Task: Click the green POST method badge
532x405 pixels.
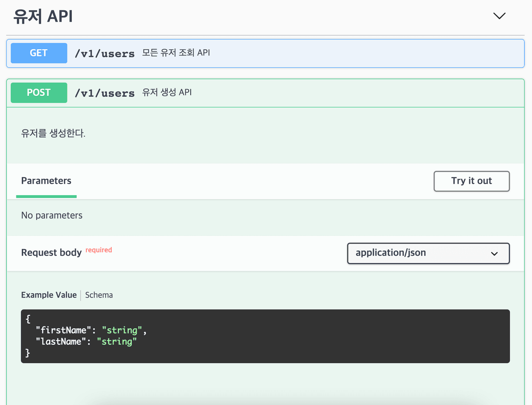Action: pyautogui.click(x=39, y=93)
